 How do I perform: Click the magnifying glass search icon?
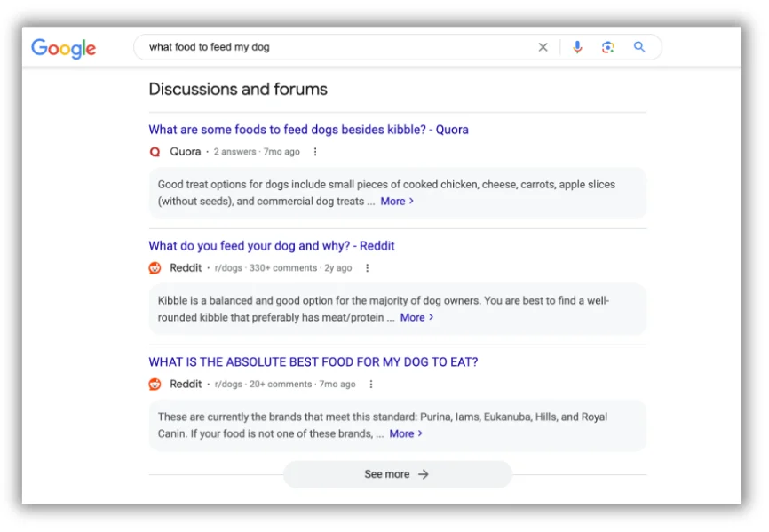point(639,47)
